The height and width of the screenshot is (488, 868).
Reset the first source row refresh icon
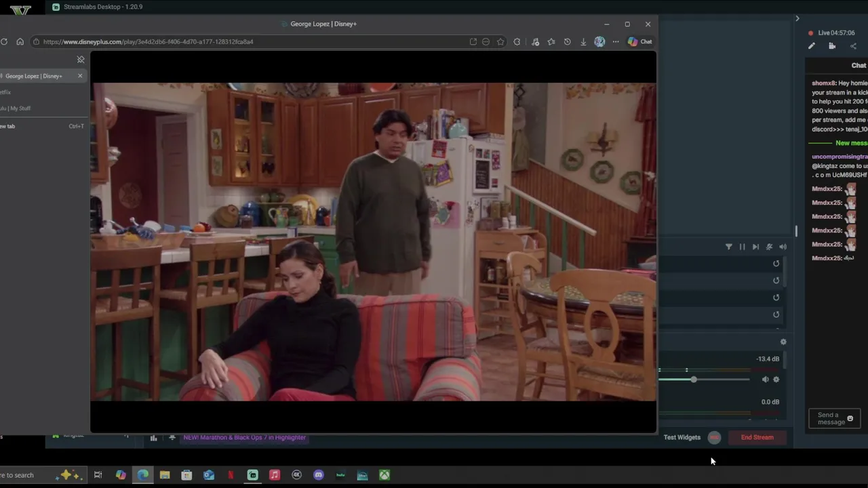[x=776, y=264]
